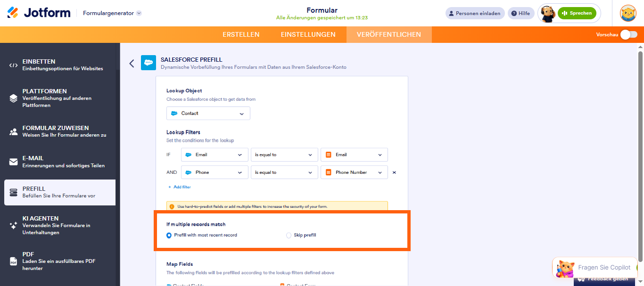This screenshot has width=644, height=286.
Task: Click the Jotform logo
Action: point(39,13)
